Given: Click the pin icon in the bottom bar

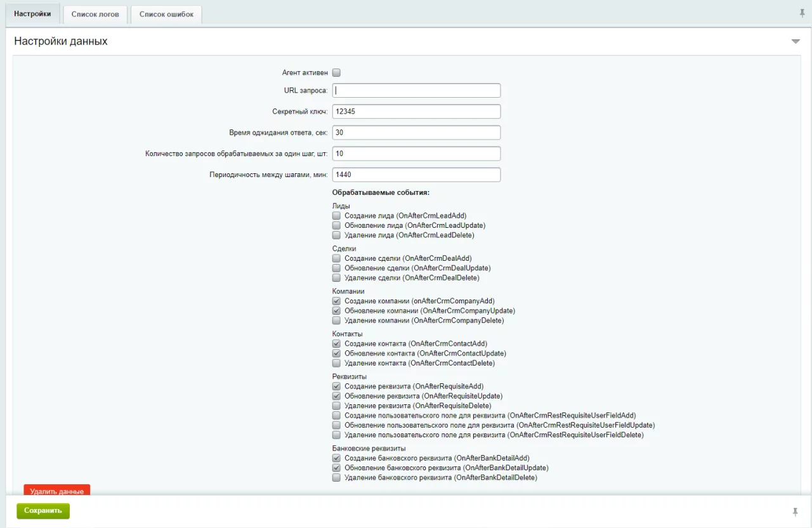Looking at the screenshot, I should tap(795, 511).
